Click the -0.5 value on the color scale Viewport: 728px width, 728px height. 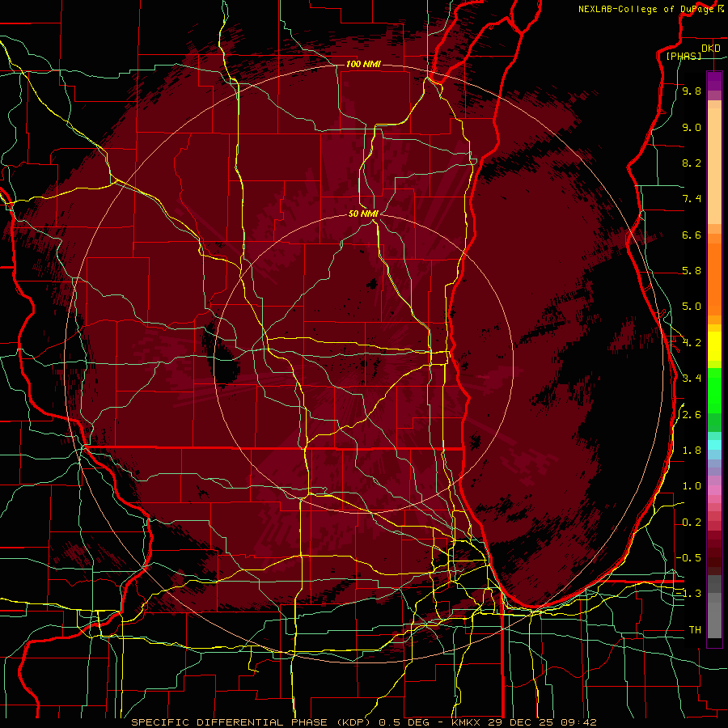click(x=689, y=558)
